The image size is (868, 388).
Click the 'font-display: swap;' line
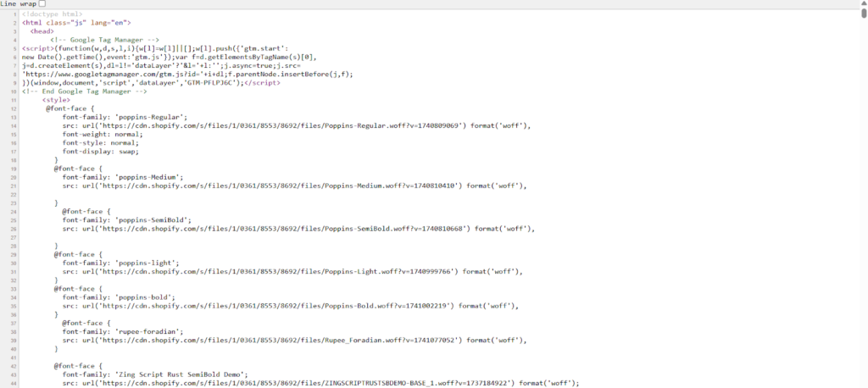click(100, 152)
